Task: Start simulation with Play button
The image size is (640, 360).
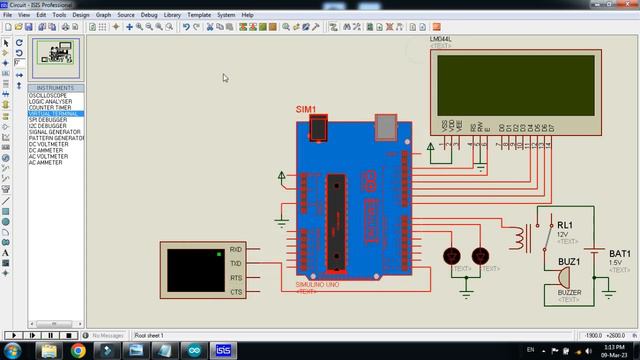Action: (x=14, y=336)
